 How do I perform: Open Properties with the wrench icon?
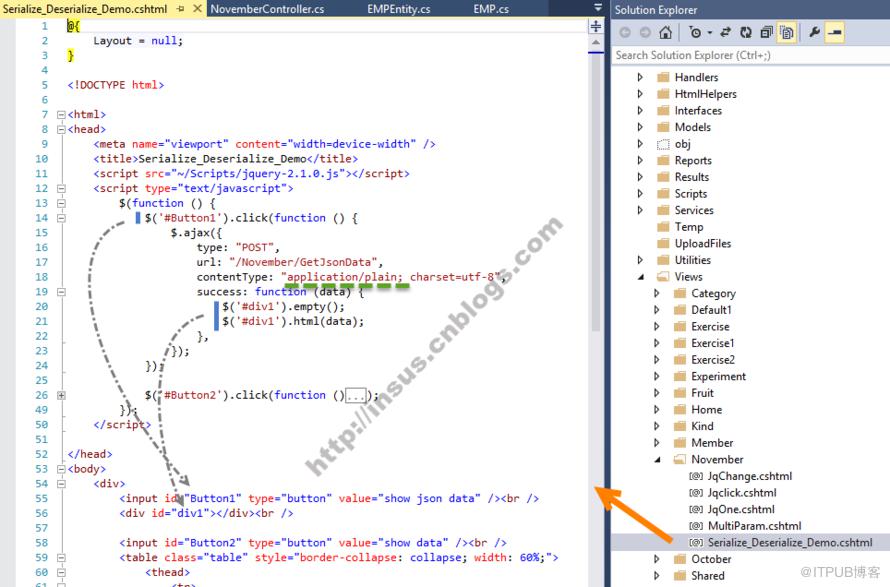click(815, 32)
